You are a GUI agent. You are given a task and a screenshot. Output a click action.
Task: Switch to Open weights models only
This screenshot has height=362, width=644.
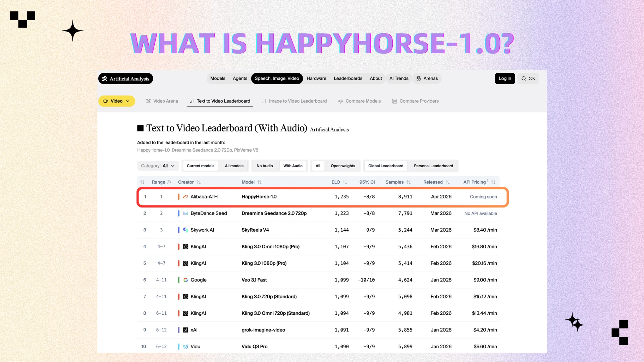343,166
